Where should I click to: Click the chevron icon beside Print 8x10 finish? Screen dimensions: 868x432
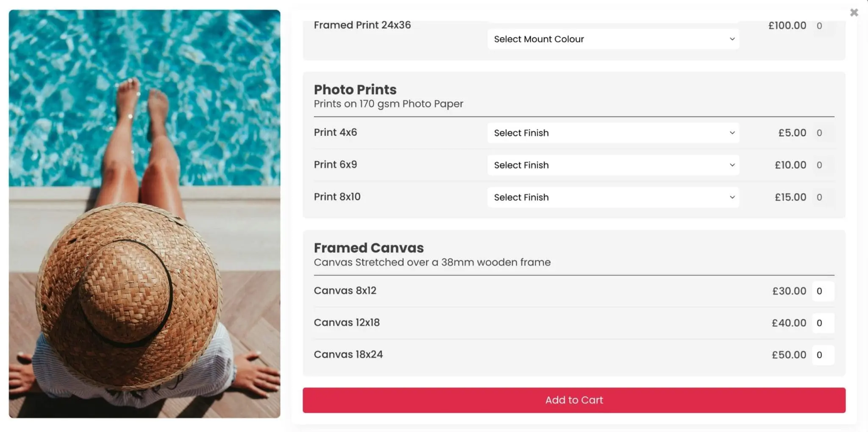coord(732,197)
